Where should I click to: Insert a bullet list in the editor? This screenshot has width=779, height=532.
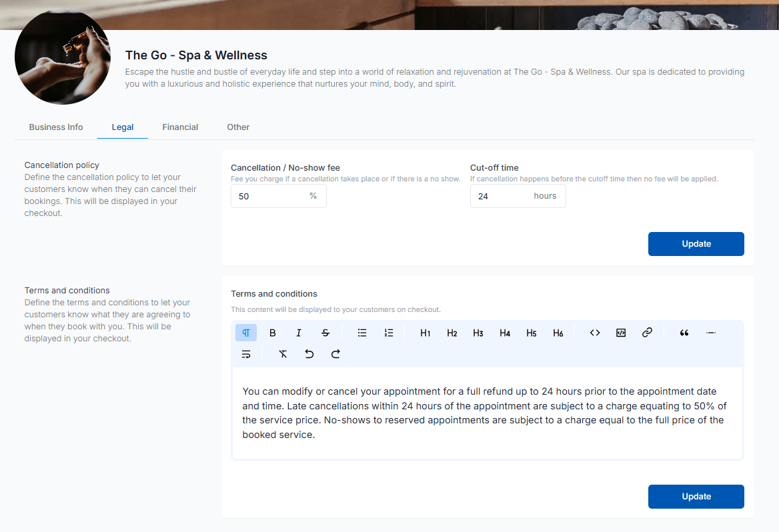(362, 332)
